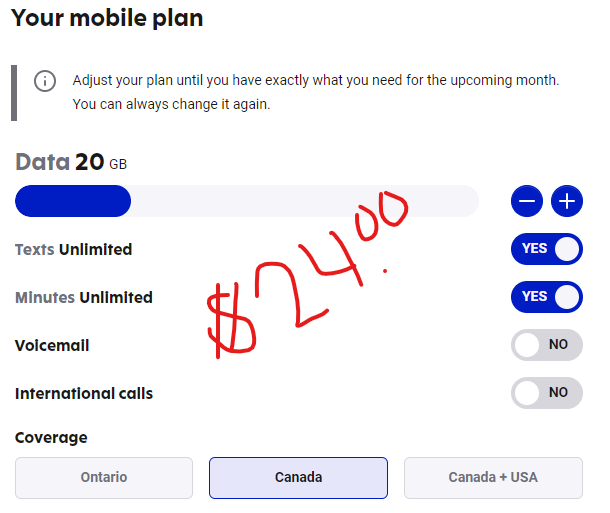Click the Minutes Unlimited label
This screenshot has width=610, height=513.
point(84,298)
